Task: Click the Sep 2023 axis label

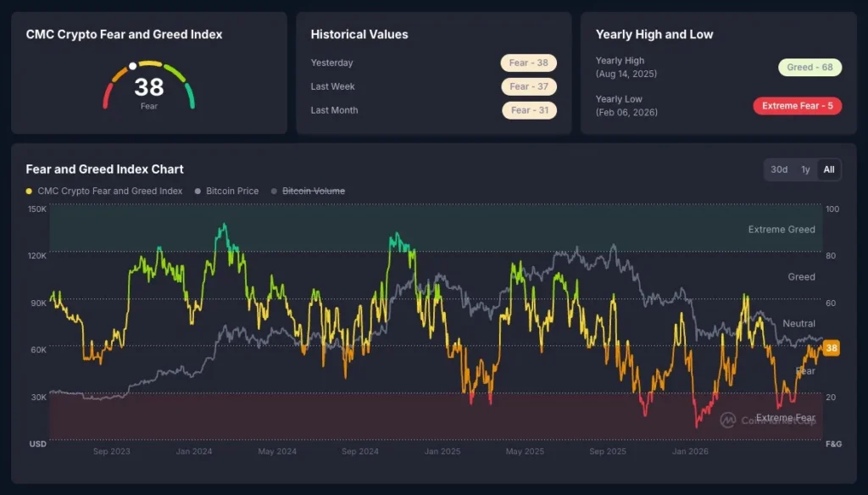Action: [x=111, y=451]
